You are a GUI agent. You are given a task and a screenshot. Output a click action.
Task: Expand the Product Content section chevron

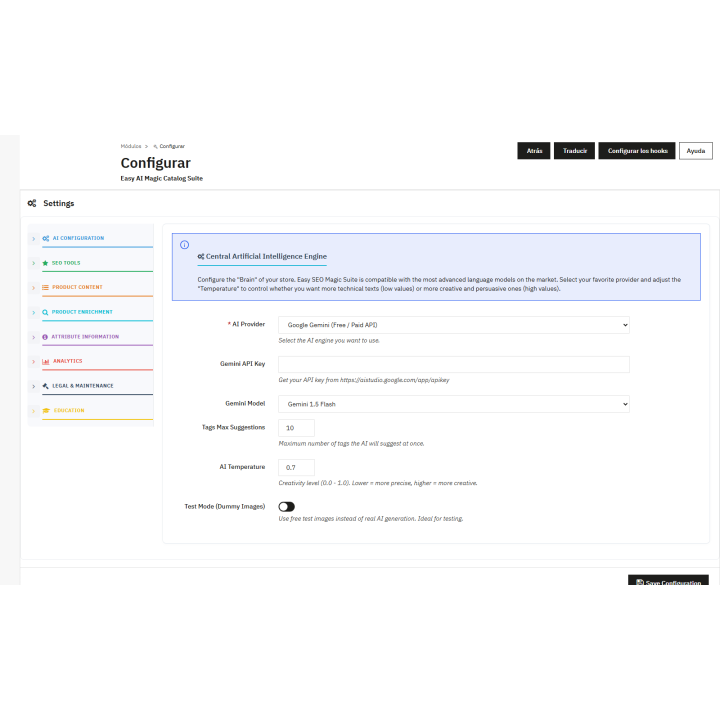point(34,288)
